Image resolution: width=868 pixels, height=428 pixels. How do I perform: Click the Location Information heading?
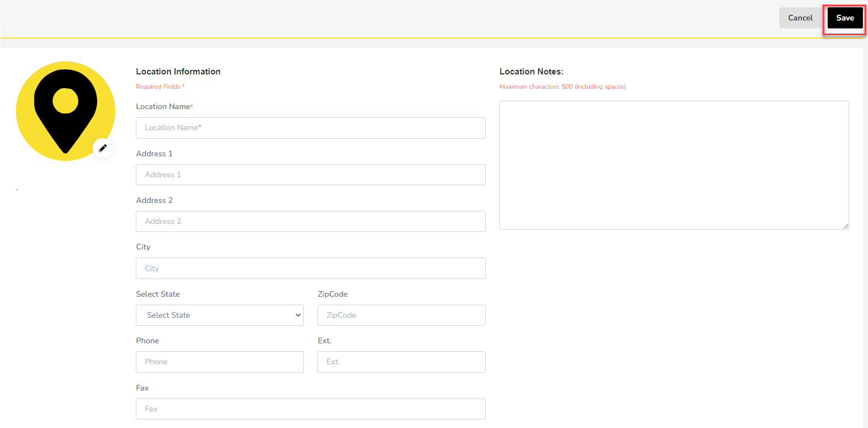[x=178, y=72]
